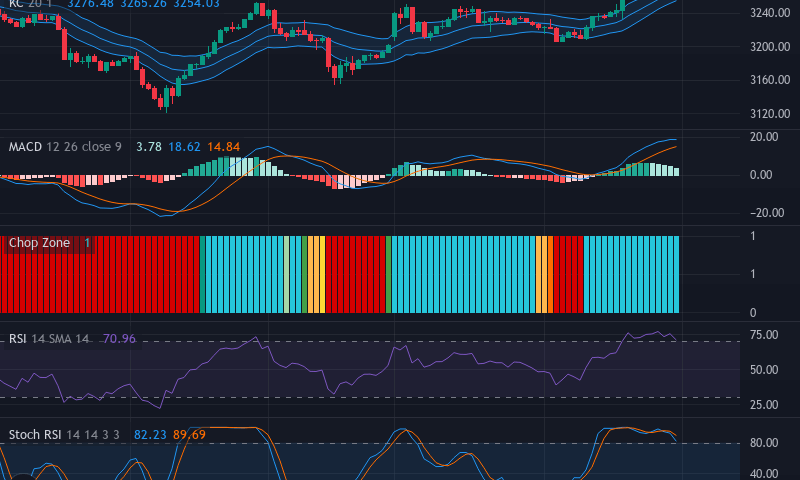The height and width of the screenshot is (480, 800).
Task: Click price axis label 3240.00
Action: pyautogui.click(x=770, y=13)
